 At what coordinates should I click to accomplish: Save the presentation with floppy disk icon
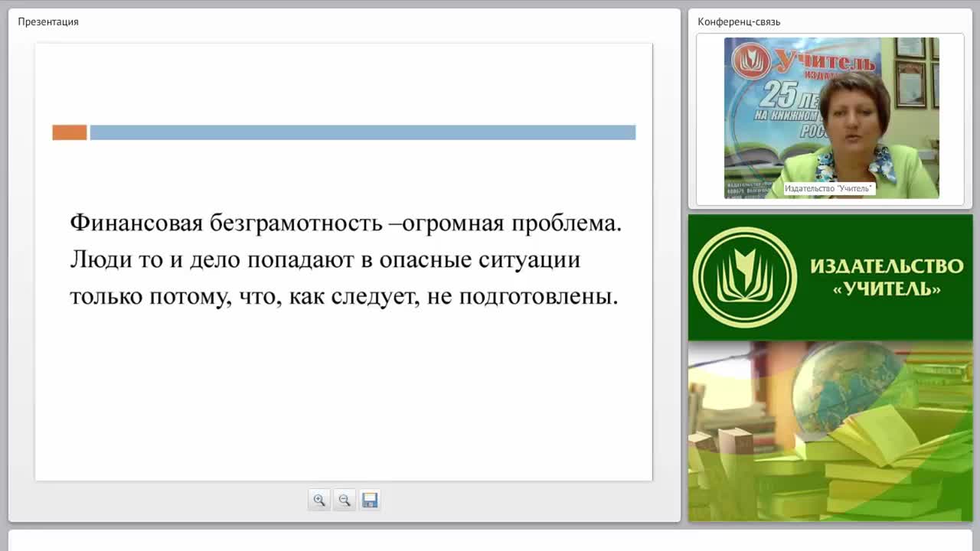coord(370,500)
